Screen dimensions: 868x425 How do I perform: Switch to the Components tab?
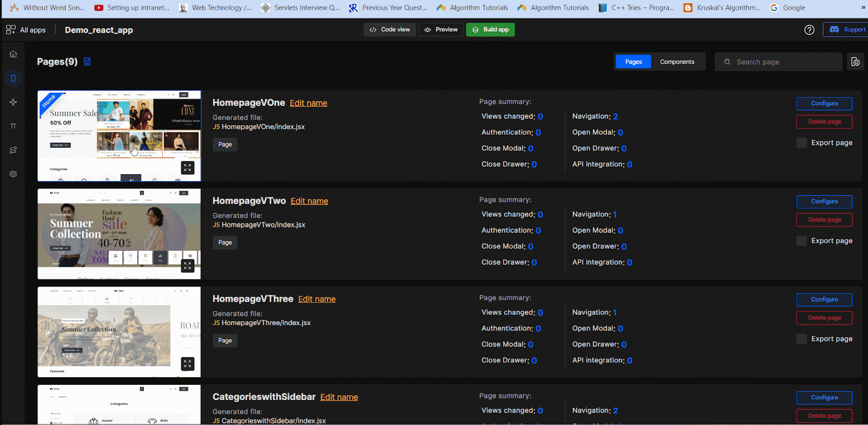click(x=677, y=62)
